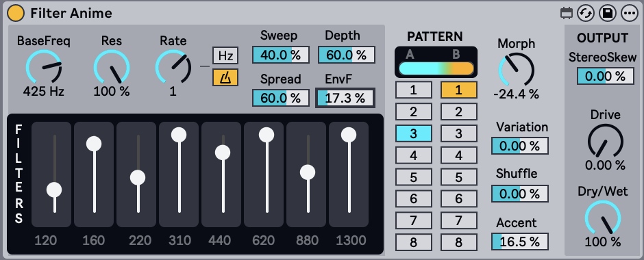Click the A/B pattern morph bar
The image size is (644, 260).
(x=436, y=68)
